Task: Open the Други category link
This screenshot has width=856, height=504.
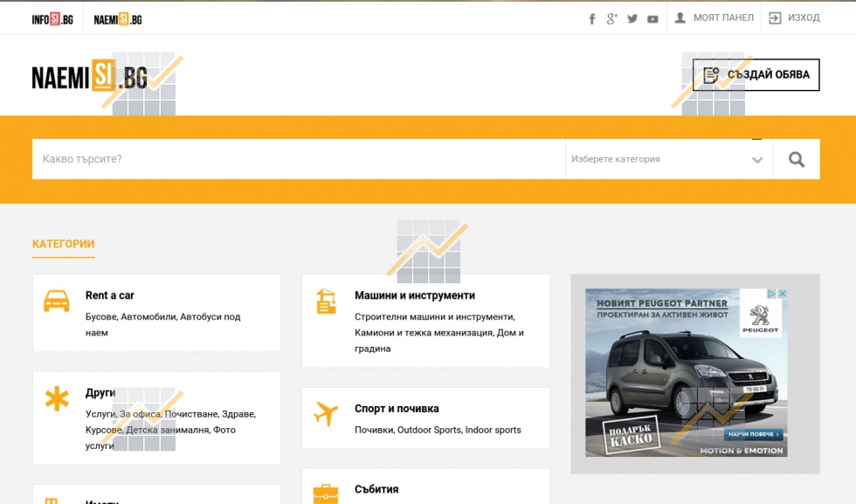Action: tap(100, 392)
